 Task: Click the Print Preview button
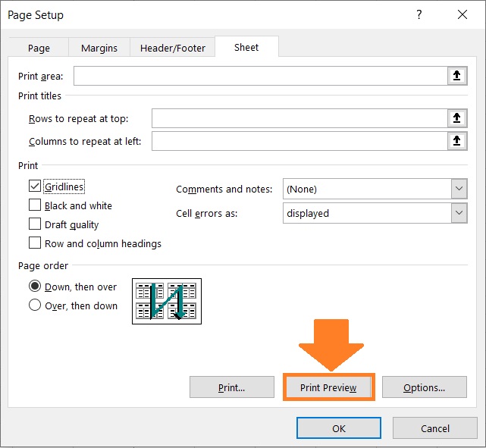[328, 387]
